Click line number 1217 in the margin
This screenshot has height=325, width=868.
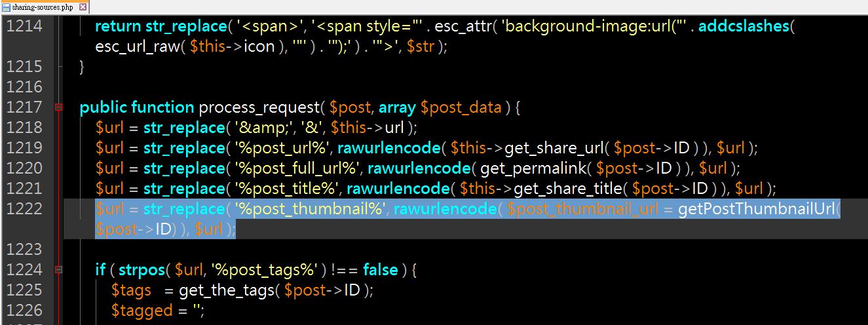pos(24,107)
